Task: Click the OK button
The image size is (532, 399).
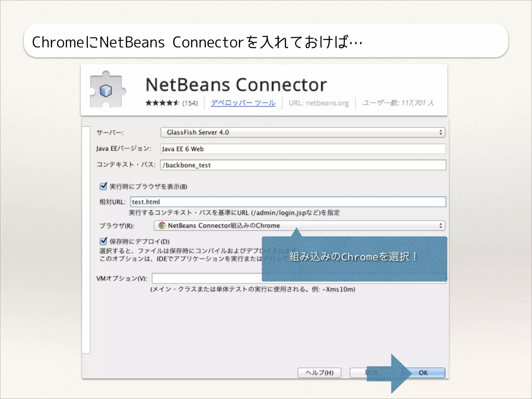Action: tap(423, 373)
